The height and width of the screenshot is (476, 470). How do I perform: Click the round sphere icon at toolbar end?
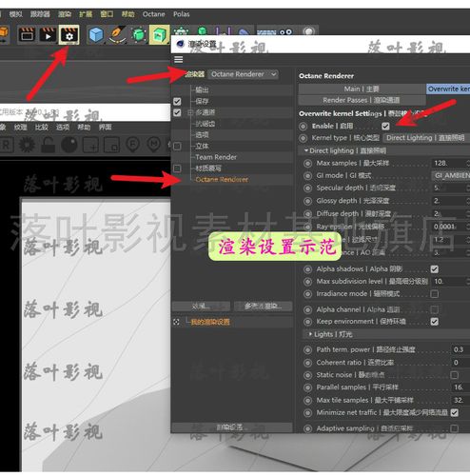pyautogui.click(x=309, y=31)
